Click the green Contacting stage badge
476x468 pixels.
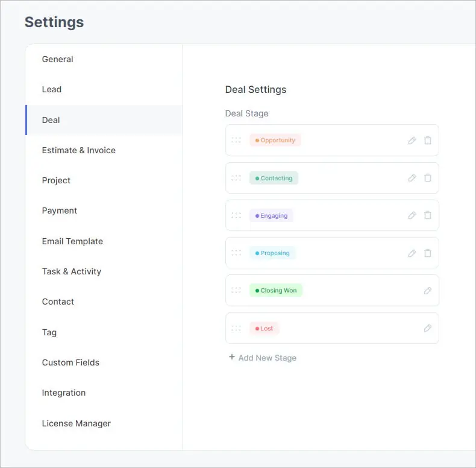pyautogui.click(x=274, y=178)
